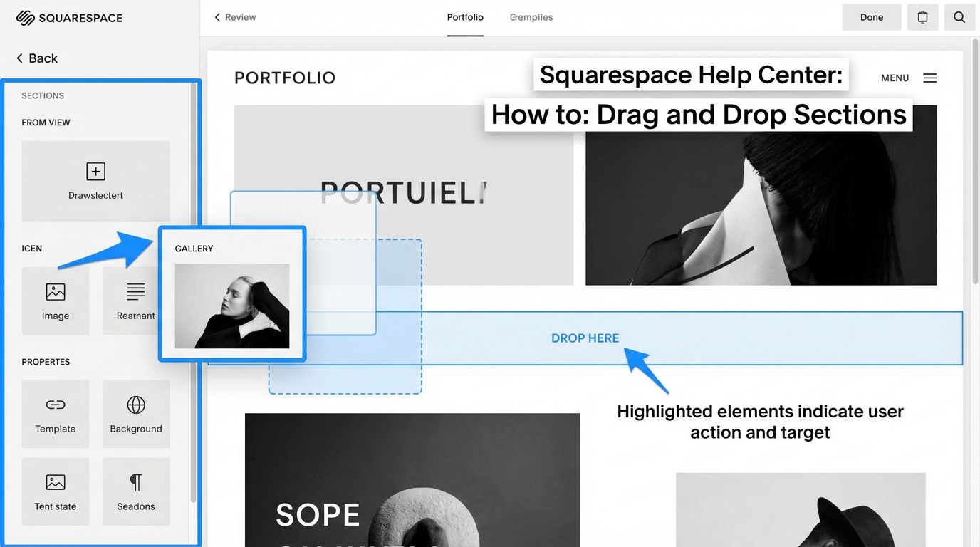Click the Drop Here target zone
Image resolution: width=980 pixels, height=547 pixels.
(x=585, y=338)
